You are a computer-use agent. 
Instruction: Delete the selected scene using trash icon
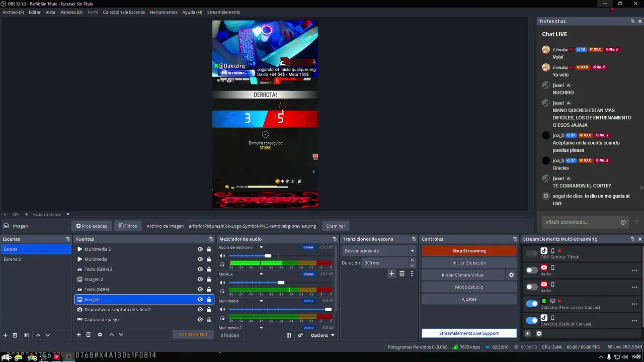pos(15,335)
